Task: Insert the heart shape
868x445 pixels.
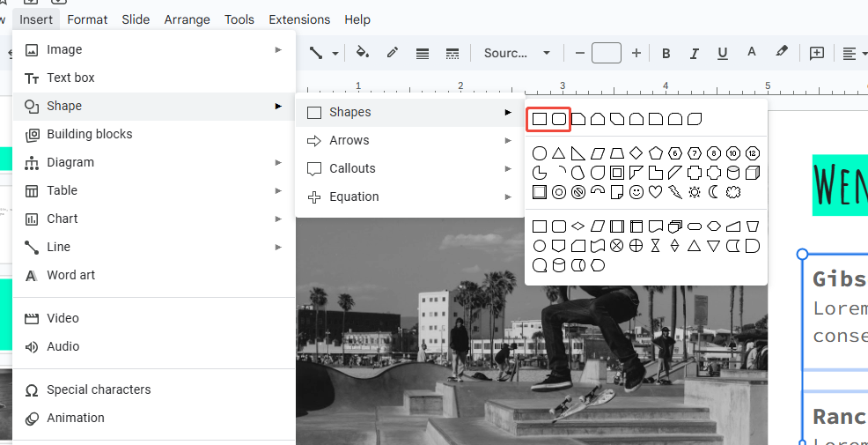Action: pos(656,192)
